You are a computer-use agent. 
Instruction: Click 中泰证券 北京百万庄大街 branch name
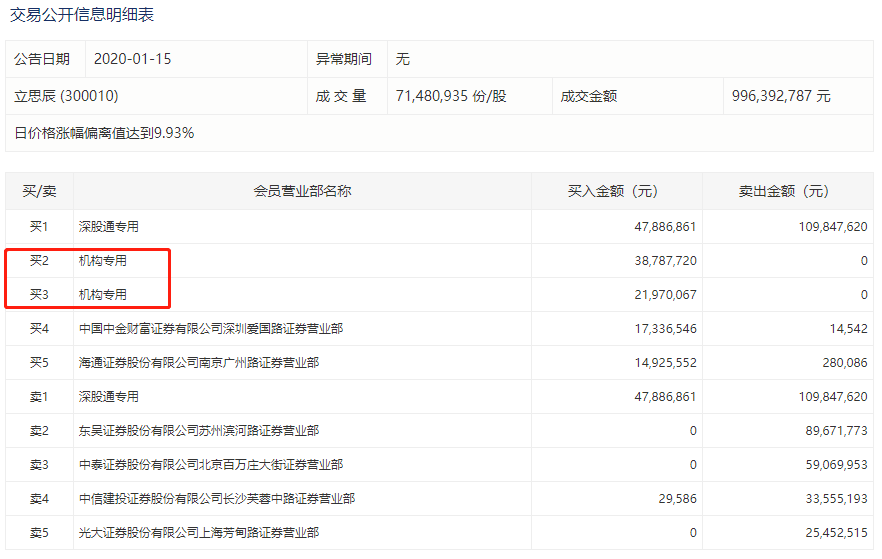tap(211, 465)
